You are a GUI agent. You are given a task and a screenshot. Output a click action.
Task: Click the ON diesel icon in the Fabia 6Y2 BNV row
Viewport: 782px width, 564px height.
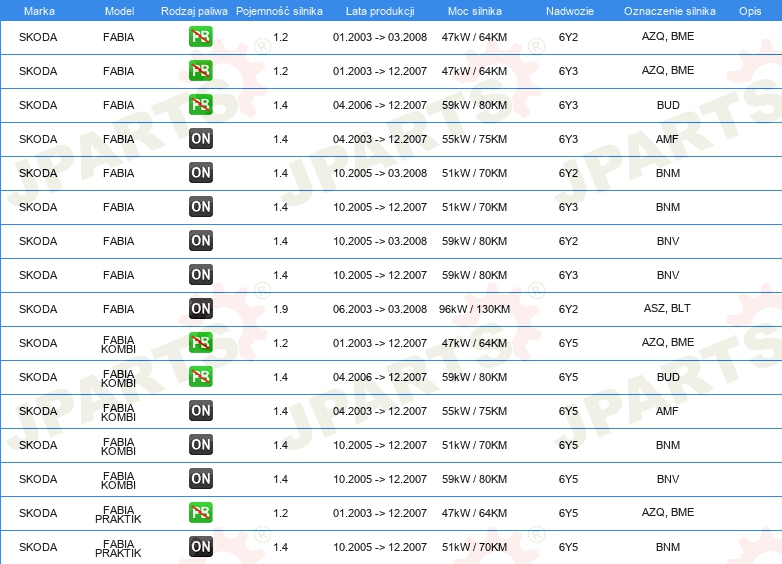point(200,240)
